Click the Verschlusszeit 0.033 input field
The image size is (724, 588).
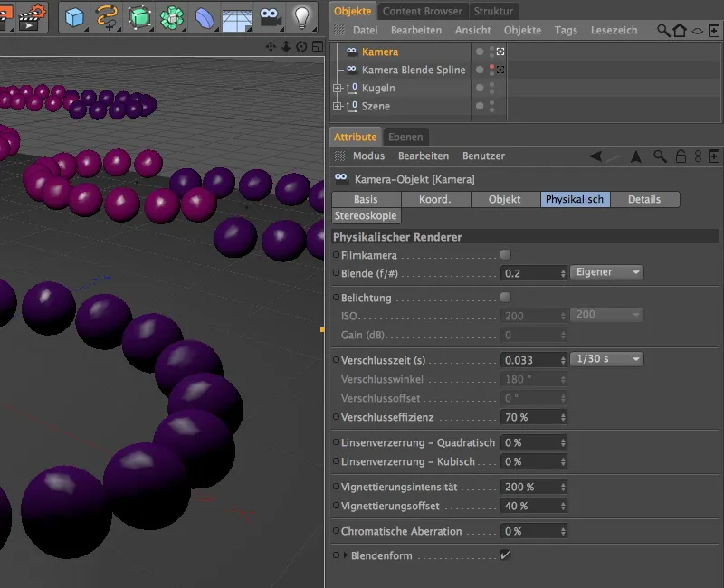tap(529, 360)
